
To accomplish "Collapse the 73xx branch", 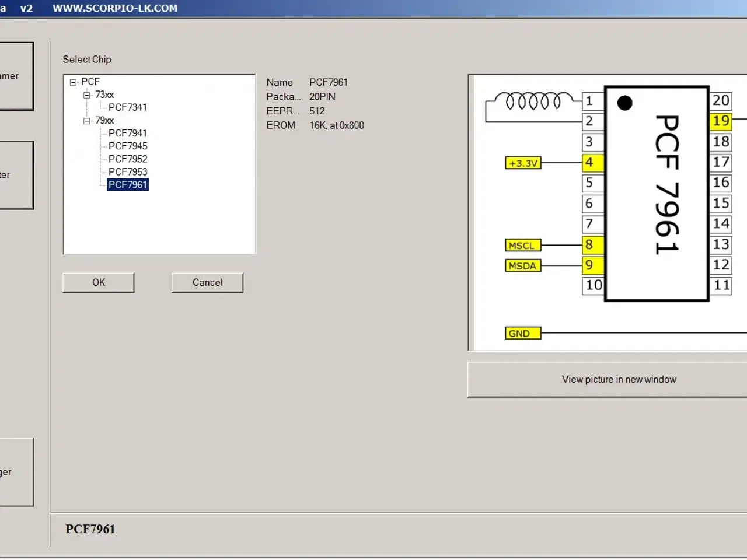I will [x=86, y=94].
